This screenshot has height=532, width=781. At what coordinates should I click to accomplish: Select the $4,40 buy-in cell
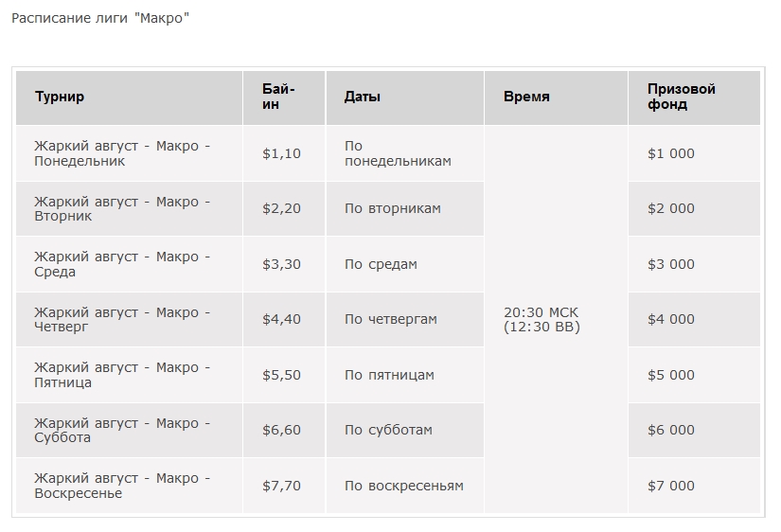[x=284, y=319]
